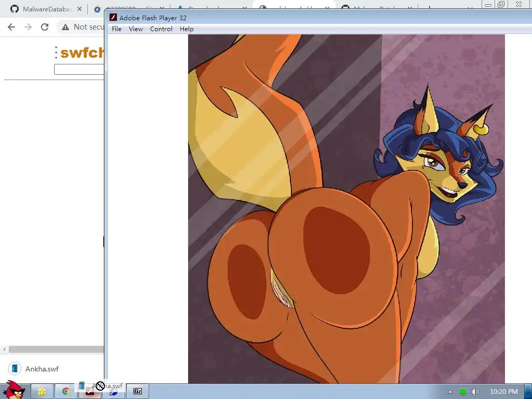Focus the search field under swfchan logo

(79, 69)
